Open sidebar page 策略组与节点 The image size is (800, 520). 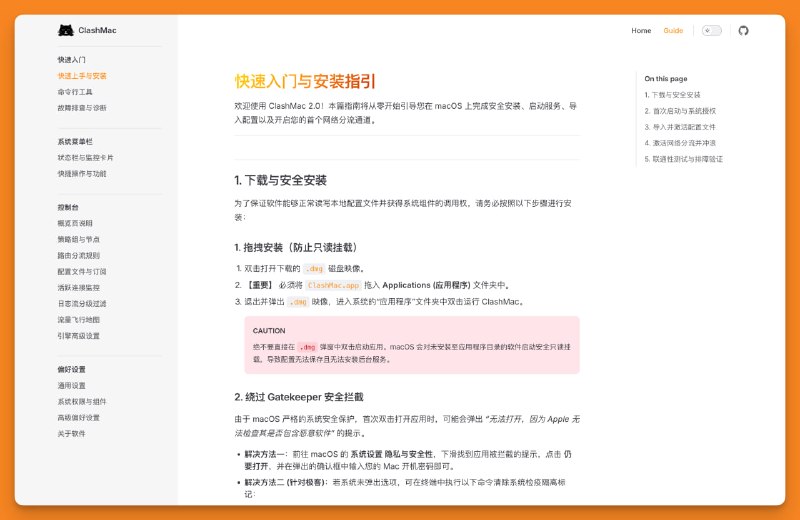78,239
